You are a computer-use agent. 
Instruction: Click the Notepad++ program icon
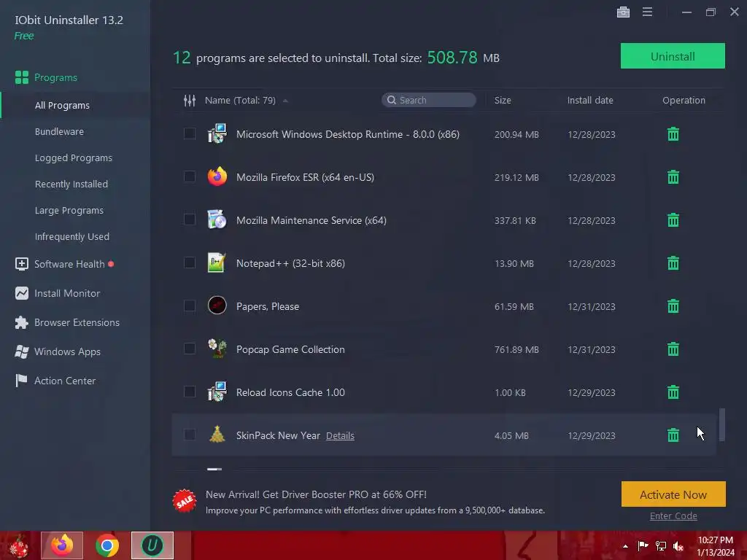[217, 262]
